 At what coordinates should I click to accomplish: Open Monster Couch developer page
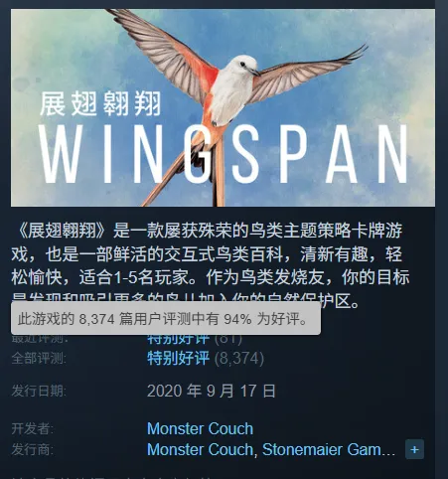(x=200, y=428)
